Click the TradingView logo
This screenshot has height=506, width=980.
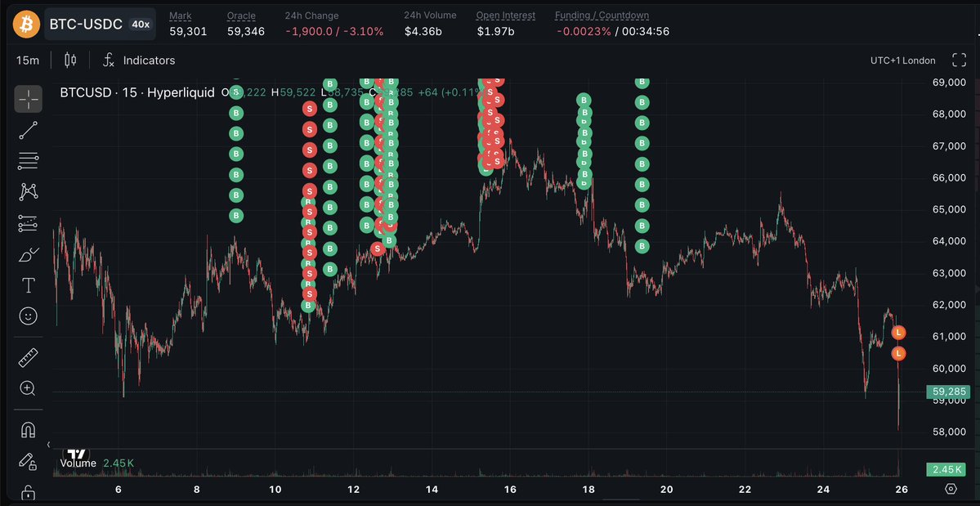[76, 455]
